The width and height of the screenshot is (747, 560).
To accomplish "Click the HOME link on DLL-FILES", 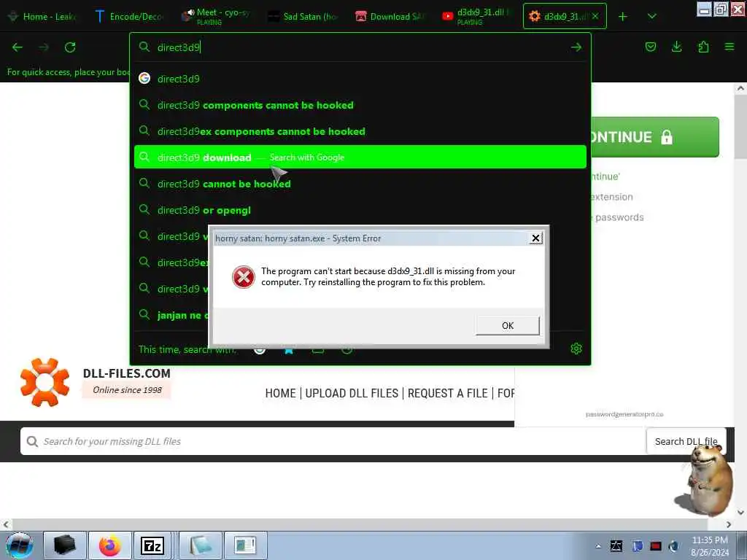I will coord(280,393).
